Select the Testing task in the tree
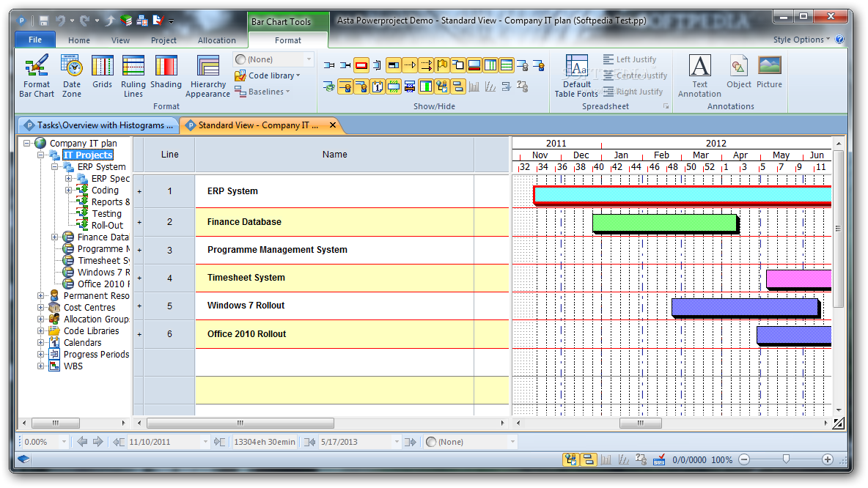The image size is (868, 488). click(x=106, y=213)
